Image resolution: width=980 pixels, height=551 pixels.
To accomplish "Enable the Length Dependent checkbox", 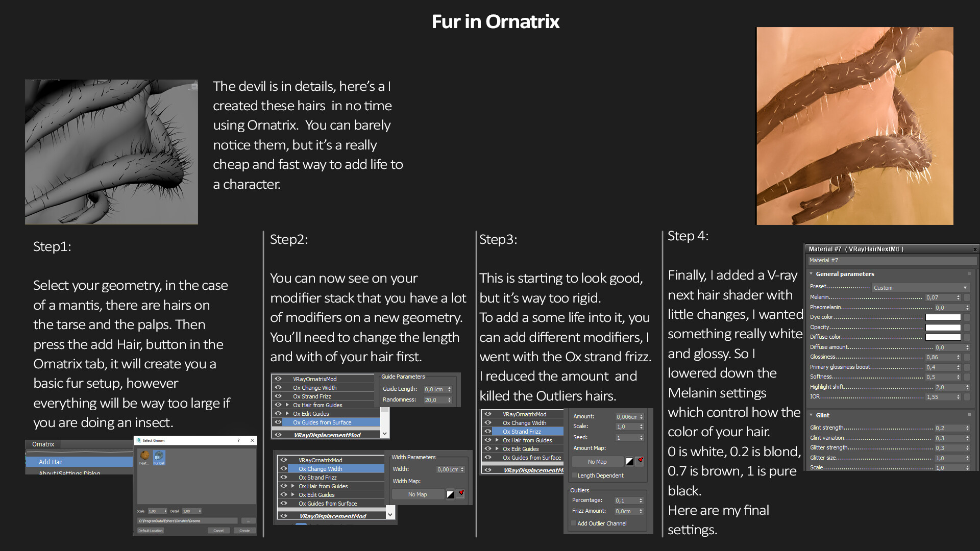I will (574, 475).
